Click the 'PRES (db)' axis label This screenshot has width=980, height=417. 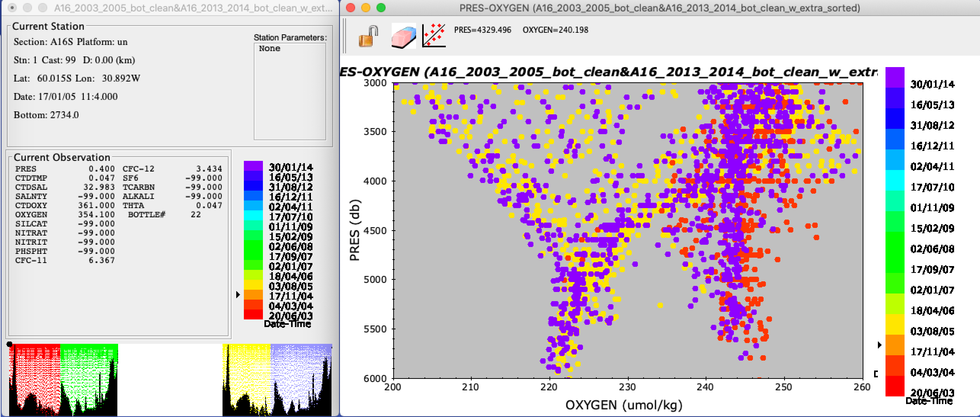pyautogui.click(x=355, y=230)
